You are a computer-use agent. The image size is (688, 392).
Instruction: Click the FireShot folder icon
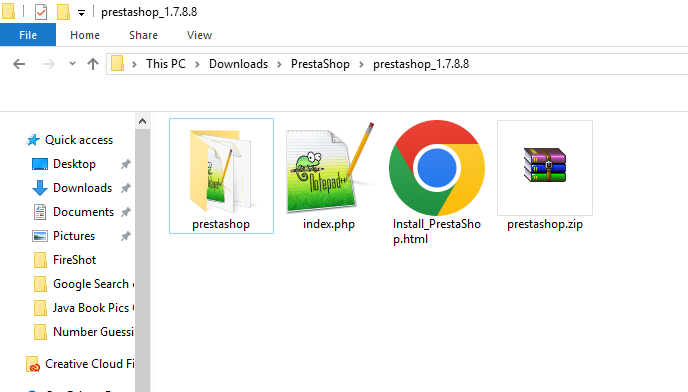40,260
